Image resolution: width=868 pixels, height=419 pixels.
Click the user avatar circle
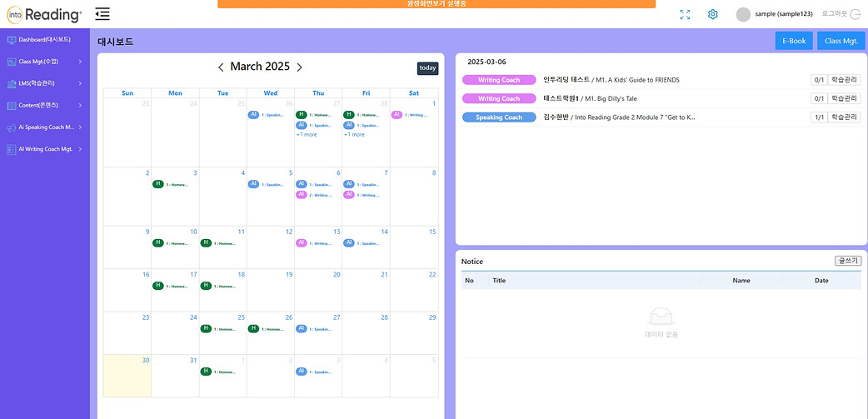click(743, 15)
